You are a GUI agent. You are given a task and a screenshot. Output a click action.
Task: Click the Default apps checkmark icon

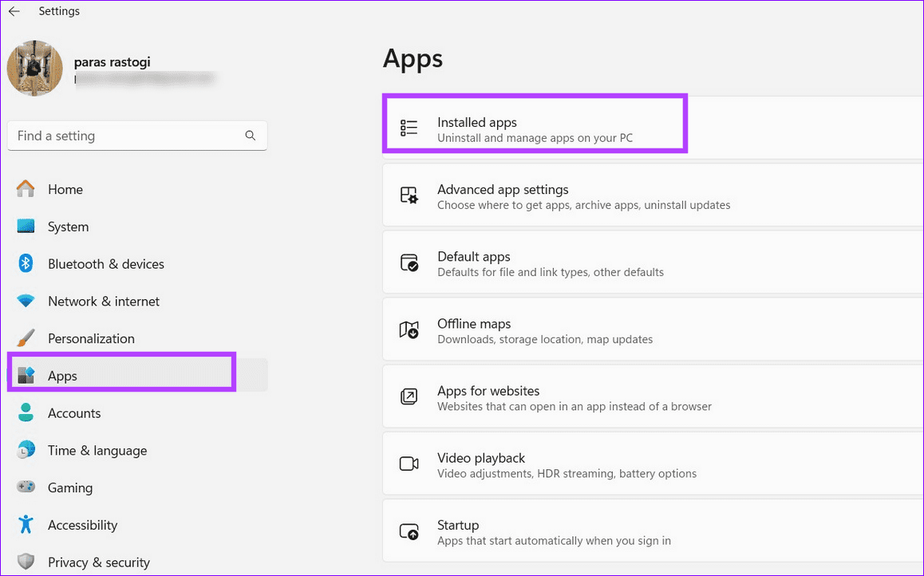coord(409,262)
